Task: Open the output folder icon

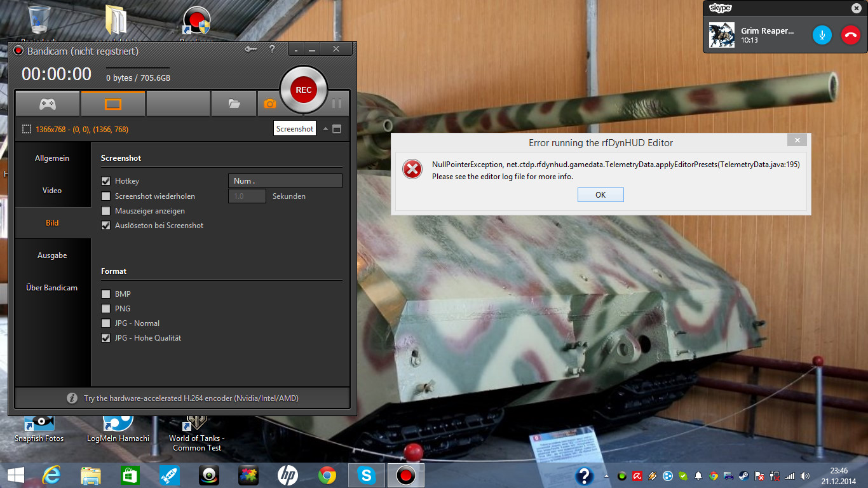Action: [234, 104]
